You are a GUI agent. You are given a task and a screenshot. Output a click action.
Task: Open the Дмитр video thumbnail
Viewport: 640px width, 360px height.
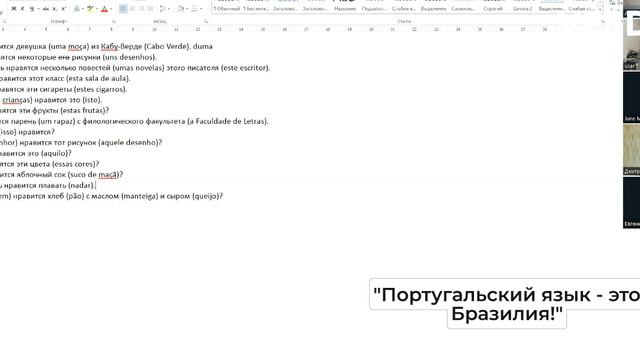point(631,150)
